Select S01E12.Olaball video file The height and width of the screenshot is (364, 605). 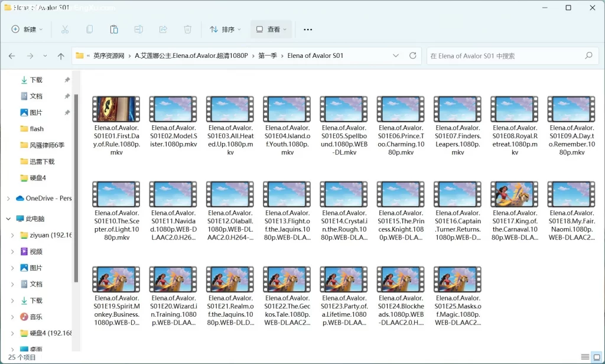[230, 211]
